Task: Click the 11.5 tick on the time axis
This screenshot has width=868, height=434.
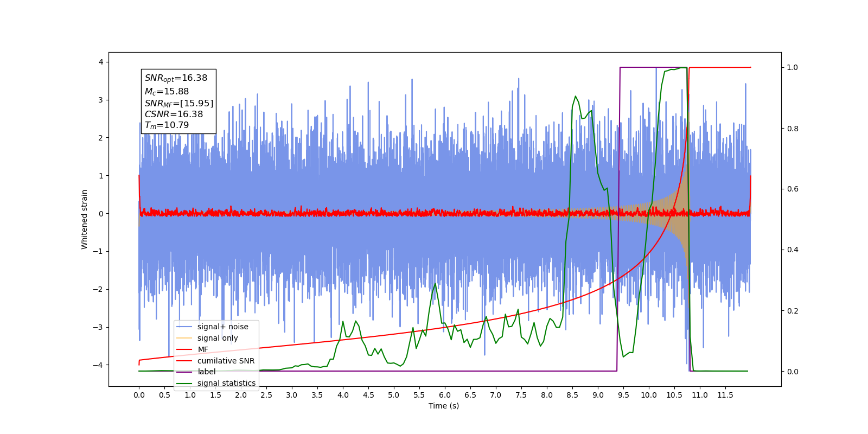Action: (725, 395)
